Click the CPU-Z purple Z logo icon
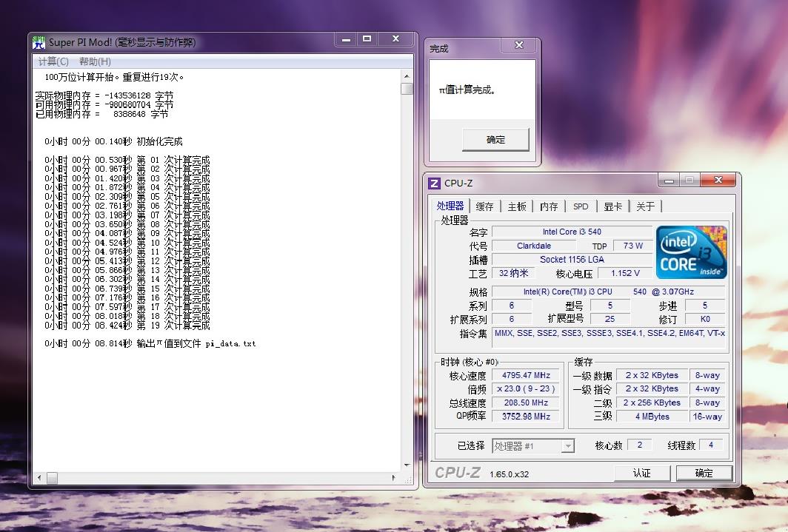Image resolution: width=788 pixels, height=532 pixels. click(x=434, y=183)
